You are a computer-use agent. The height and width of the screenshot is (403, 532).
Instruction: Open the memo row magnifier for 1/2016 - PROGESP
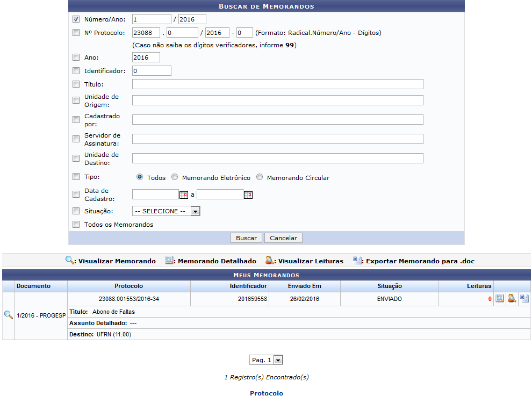point(8,315)
